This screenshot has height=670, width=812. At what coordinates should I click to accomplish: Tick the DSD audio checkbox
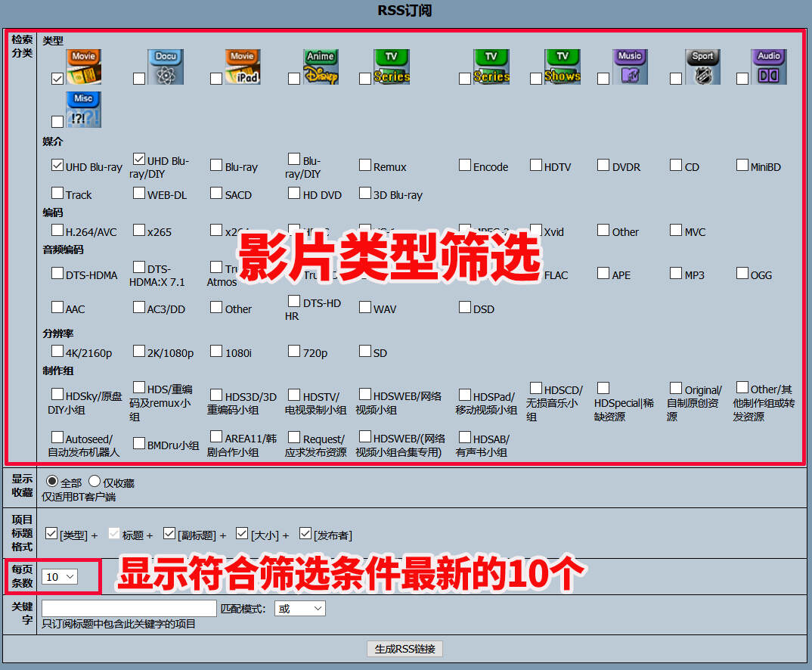(x=465, y=308)
